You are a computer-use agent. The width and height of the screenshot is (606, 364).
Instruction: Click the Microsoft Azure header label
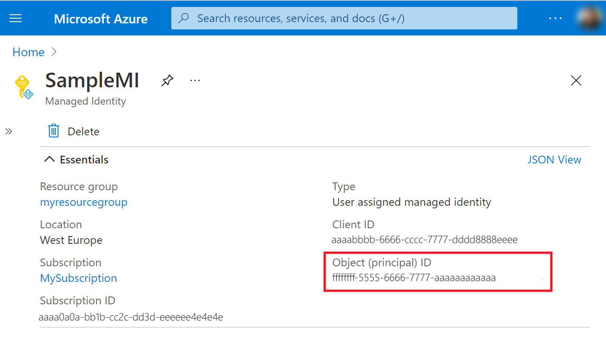pos(100,18)
